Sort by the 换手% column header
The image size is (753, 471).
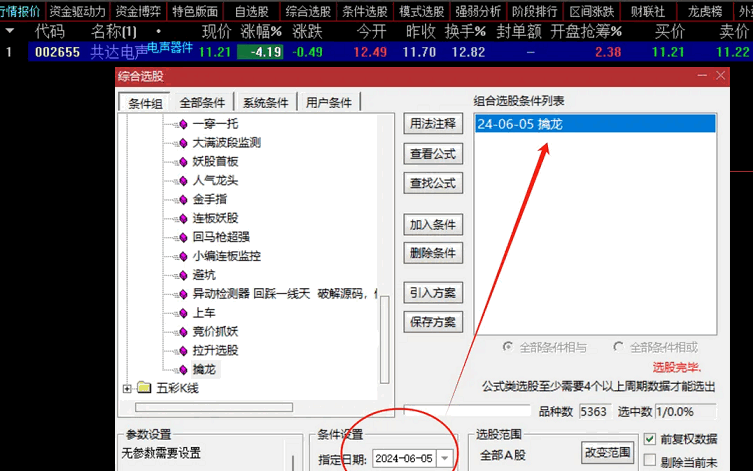(x=465, y=32)
